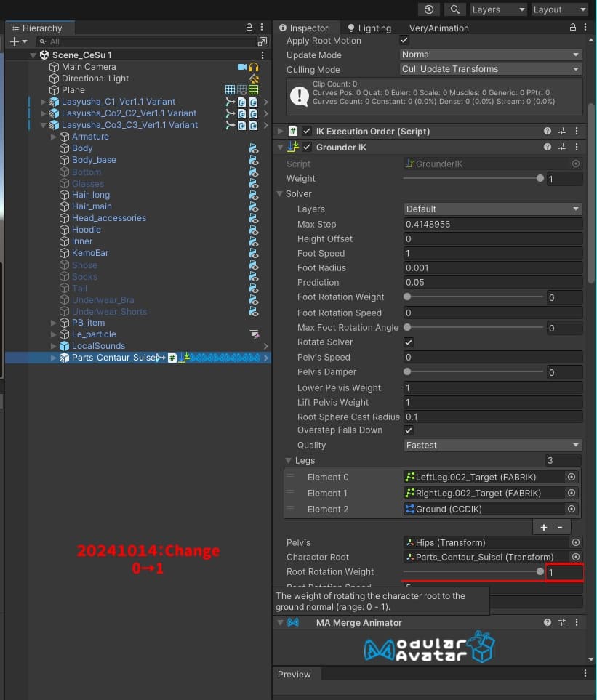Viewport: 597px width, 700px height.
Task: Open the Preview panel options menu
Action: tap(585, 673)
